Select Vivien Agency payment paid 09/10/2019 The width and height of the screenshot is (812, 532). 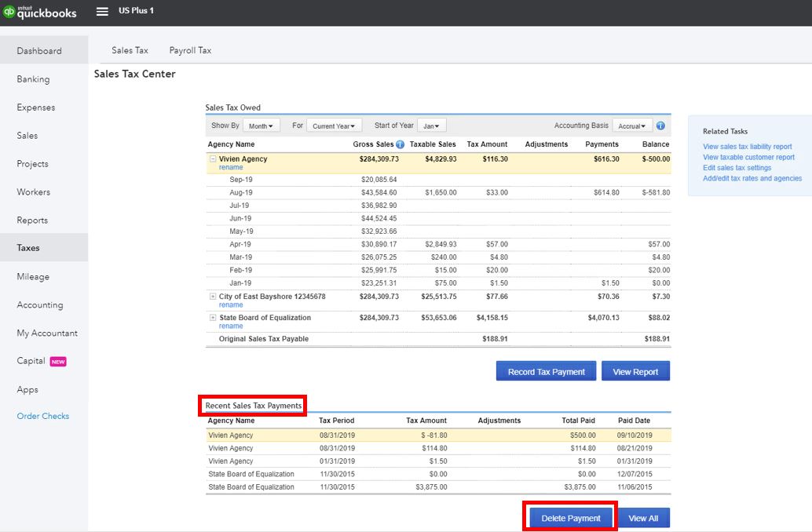point(438,435)
